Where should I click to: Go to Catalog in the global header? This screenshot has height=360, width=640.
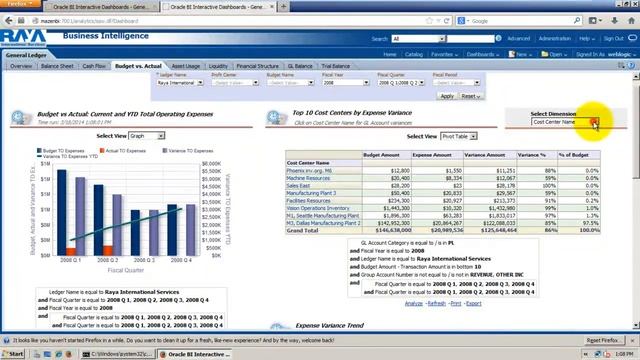[413, 54]
